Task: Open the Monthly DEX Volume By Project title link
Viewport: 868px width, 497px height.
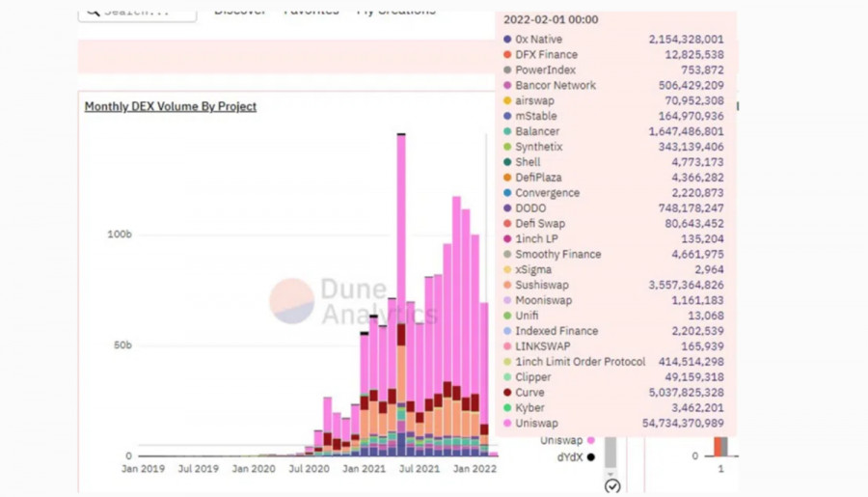Action: click(170, 106)
